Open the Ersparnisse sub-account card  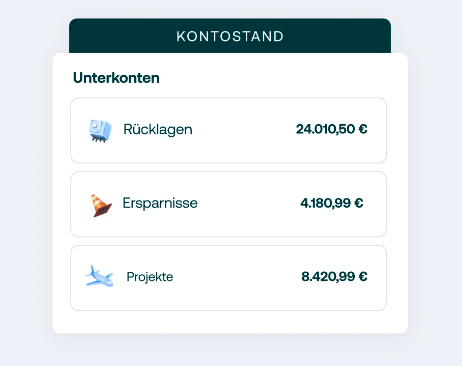point(228,204)
